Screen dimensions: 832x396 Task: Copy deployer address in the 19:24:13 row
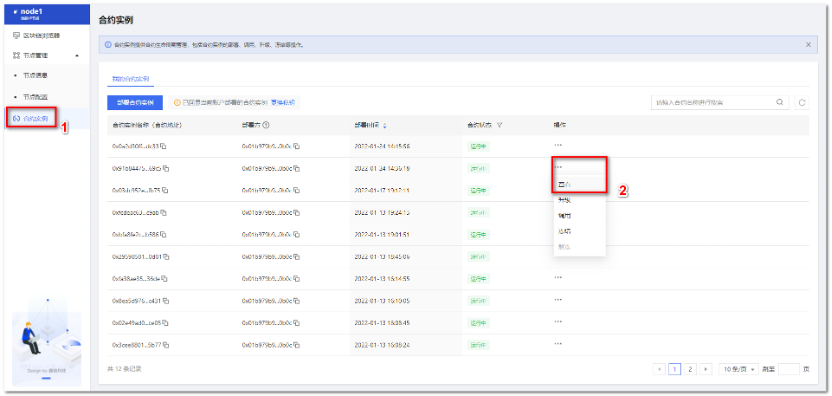(297, 212)
